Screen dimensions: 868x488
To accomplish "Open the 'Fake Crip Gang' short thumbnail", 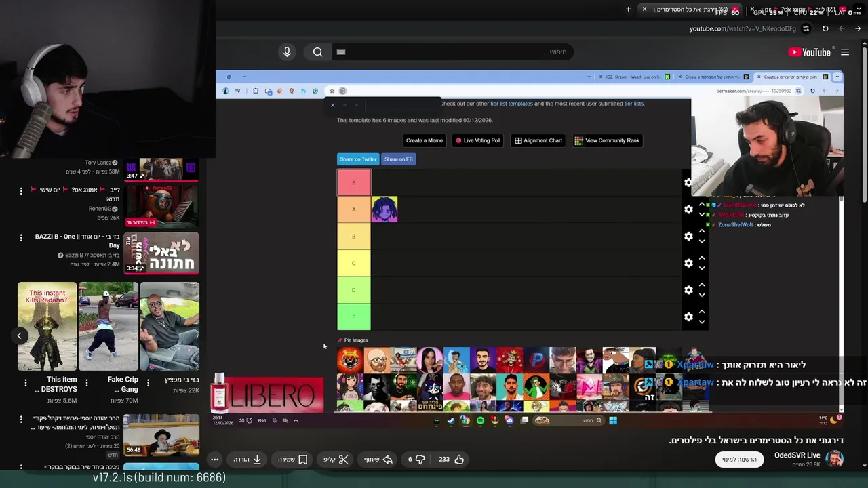I will coord(108,327).
